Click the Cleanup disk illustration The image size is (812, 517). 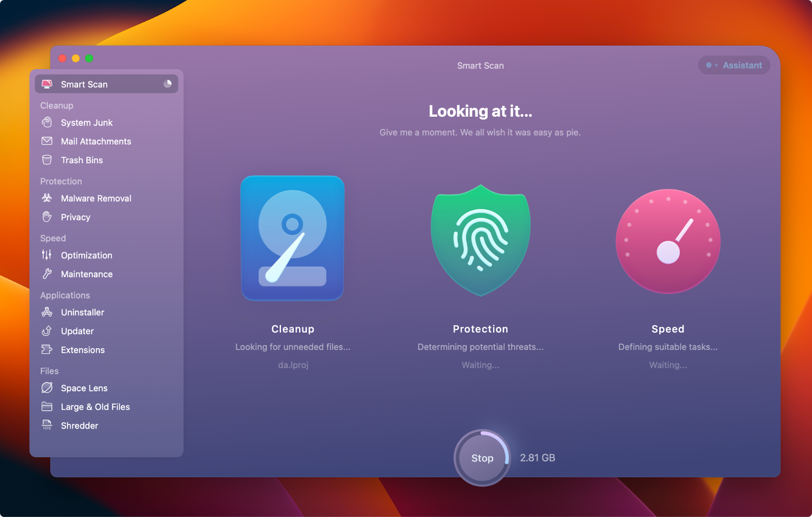292,239
